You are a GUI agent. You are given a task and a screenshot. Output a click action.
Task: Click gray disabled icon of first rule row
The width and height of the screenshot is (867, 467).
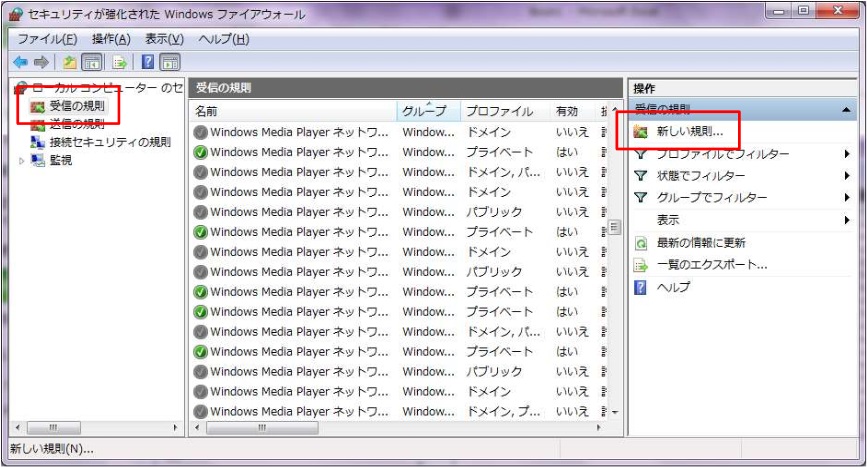coord(201,132)
